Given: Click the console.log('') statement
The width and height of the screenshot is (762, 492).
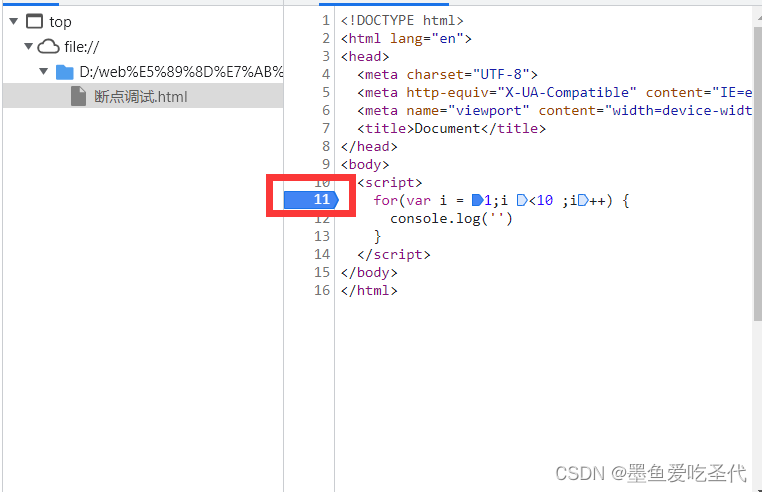Looking at the screenshot, I should click(x=451, y=218).
